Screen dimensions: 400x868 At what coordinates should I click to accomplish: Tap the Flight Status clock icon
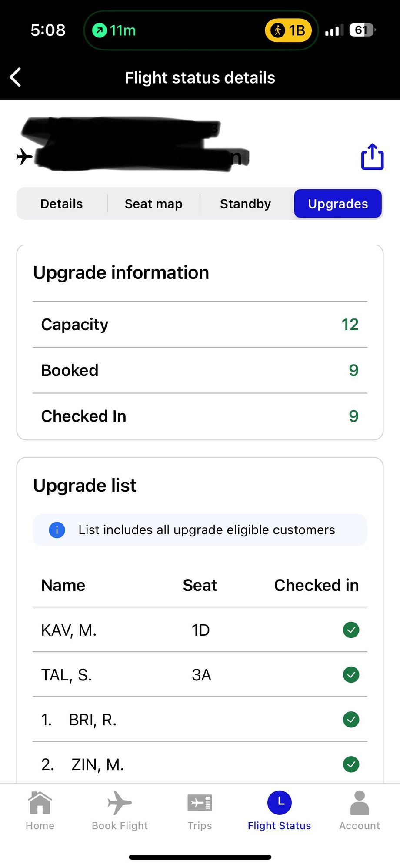(x=279, y=803)
